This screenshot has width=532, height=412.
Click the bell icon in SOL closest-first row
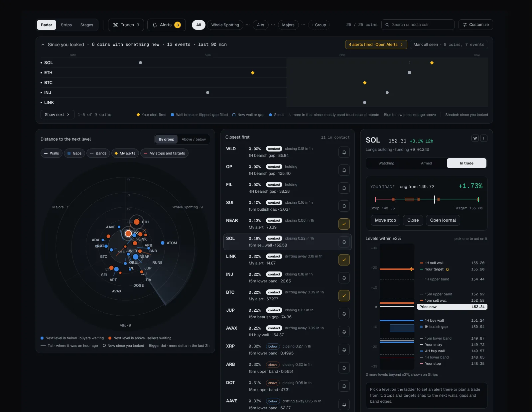(344, 242)
